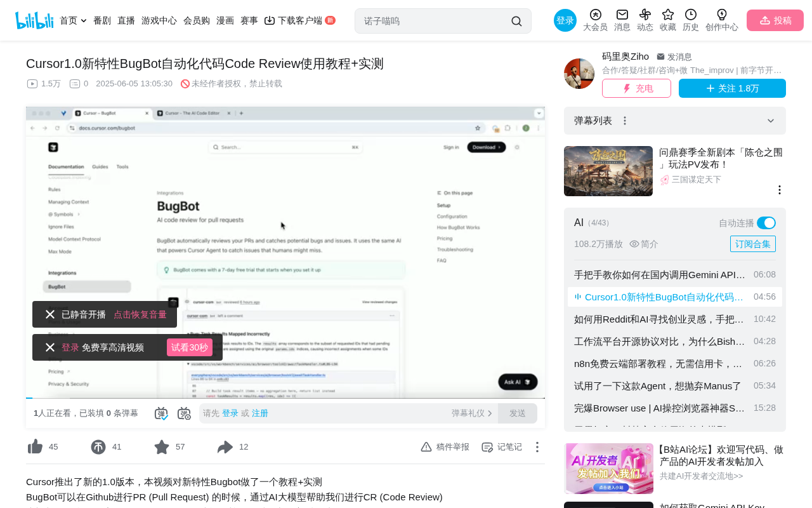
Task: Focus the search input field
Action: (435, 21)
